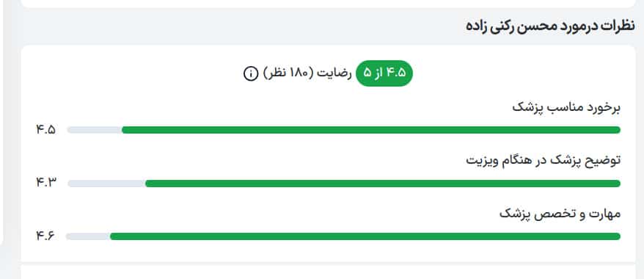644x279 pixels.
Task: Click green bar for توضیح پزشک در هنگام ویزیت
Action: [x=383, y=184]
